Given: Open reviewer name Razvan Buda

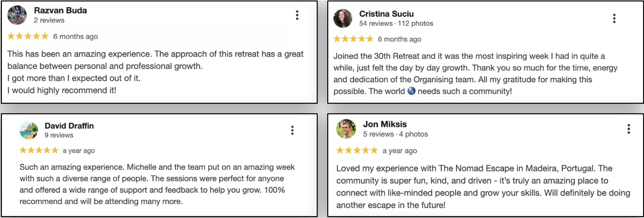Looking at the screenshot, I should 60,10.
